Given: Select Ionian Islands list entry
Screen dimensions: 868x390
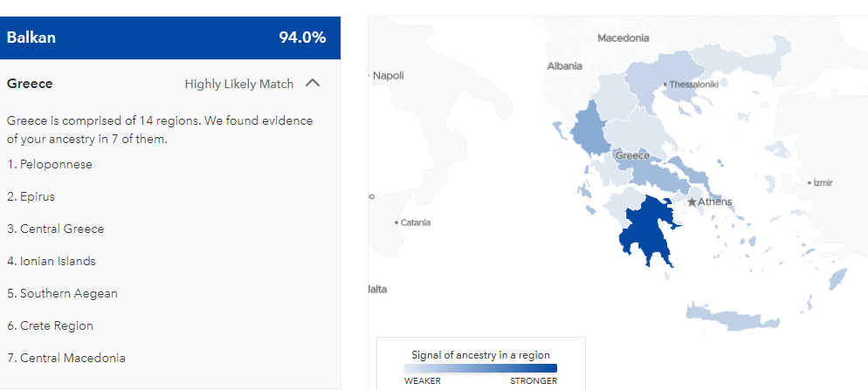Looking at the screenshot, I should click(52, 261).
